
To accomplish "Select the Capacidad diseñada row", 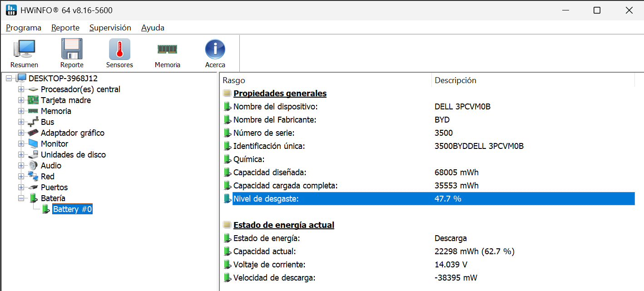I will [270, 173].
